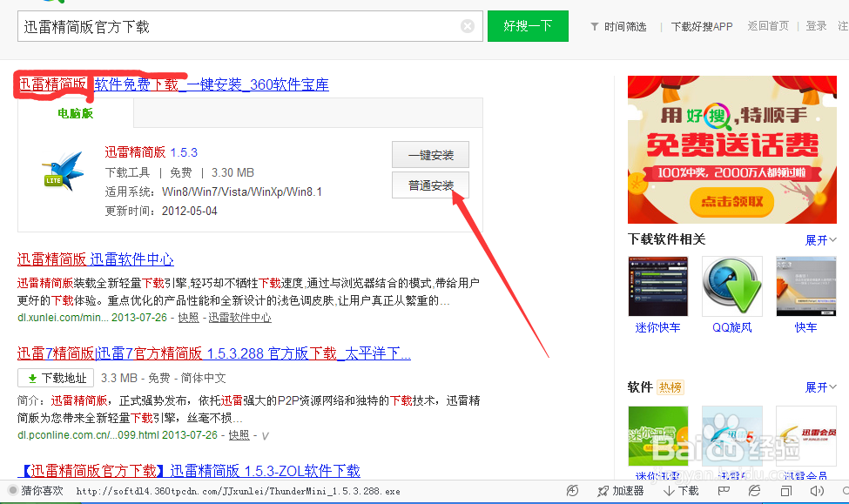Click the 迅雷精简版 blue bird LITE icon

click(64, 171)
